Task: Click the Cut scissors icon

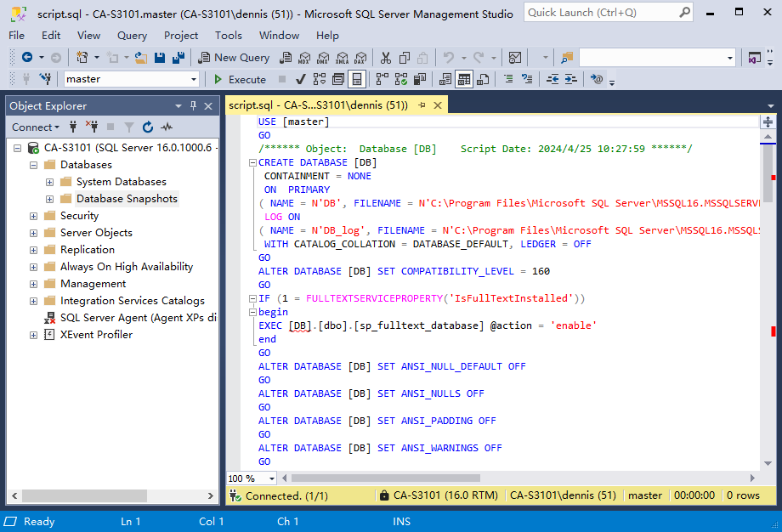Action: click(x=385, y=58)
